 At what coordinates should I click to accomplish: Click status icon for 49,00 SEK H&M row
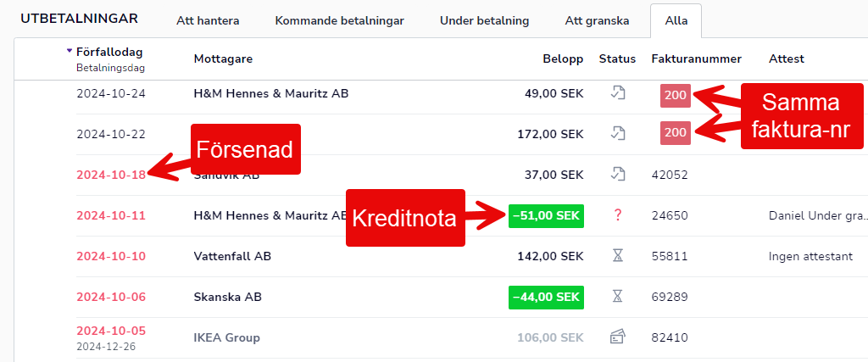pos(617,93)
